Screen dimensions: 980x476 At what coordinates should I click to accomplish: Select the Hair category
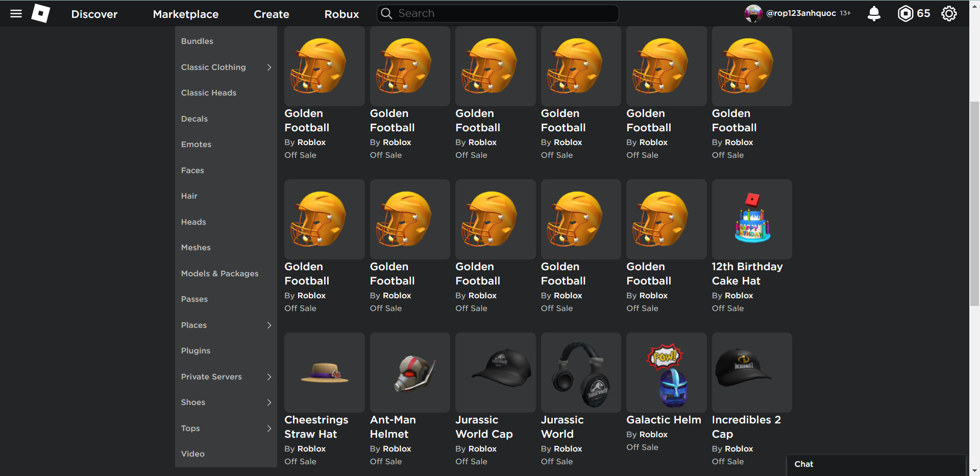coord(189,196)
